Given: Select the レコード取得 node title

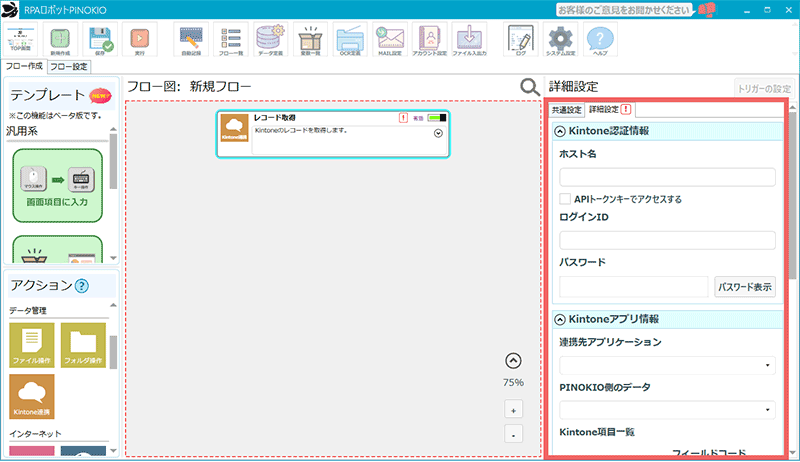Looking at the screenshot, I should pos(275,118).
